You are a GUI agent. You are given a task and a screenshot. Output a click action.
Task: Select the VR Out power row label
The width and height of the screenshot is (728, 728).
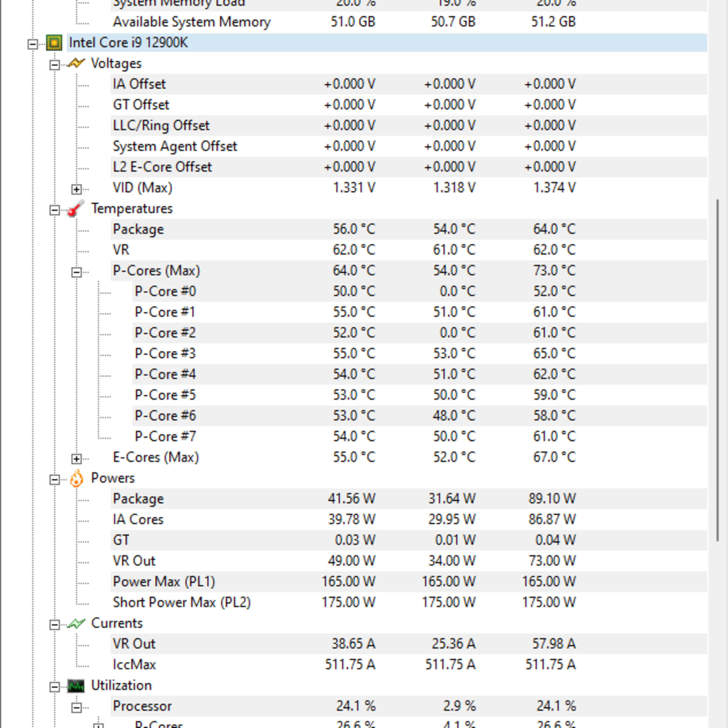pos(134,561)
